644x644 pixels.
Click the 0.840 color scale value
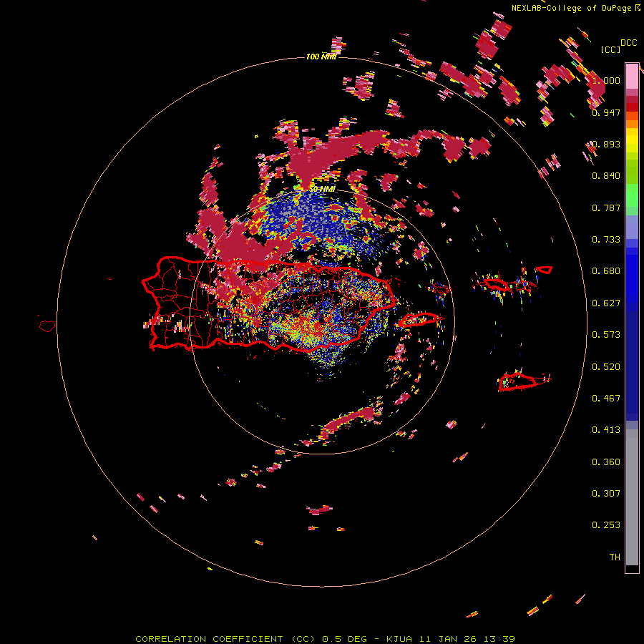[606, 176]
